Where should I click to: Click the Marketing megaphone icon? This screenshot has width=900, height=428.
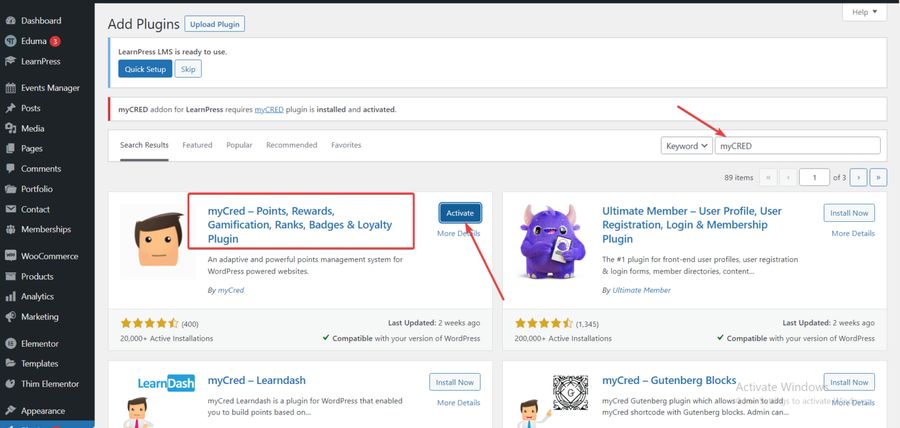[10, 317]
